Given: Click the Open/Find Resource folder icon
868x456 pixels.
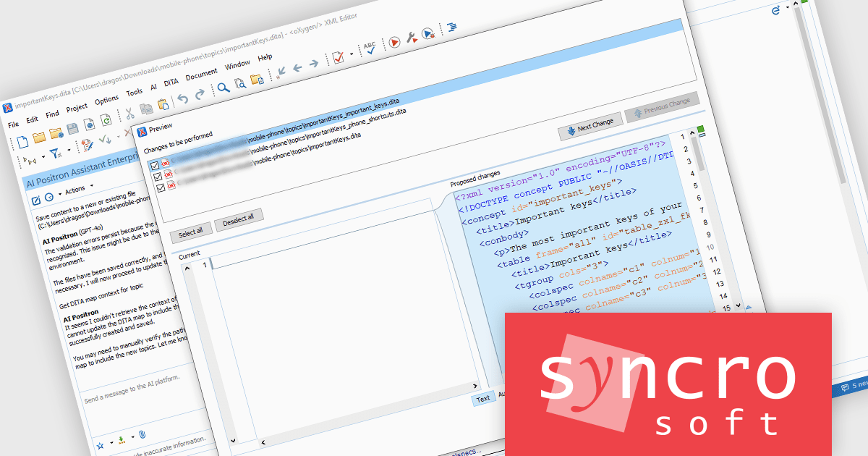Looking at the screenshot, I should (256, 80).
